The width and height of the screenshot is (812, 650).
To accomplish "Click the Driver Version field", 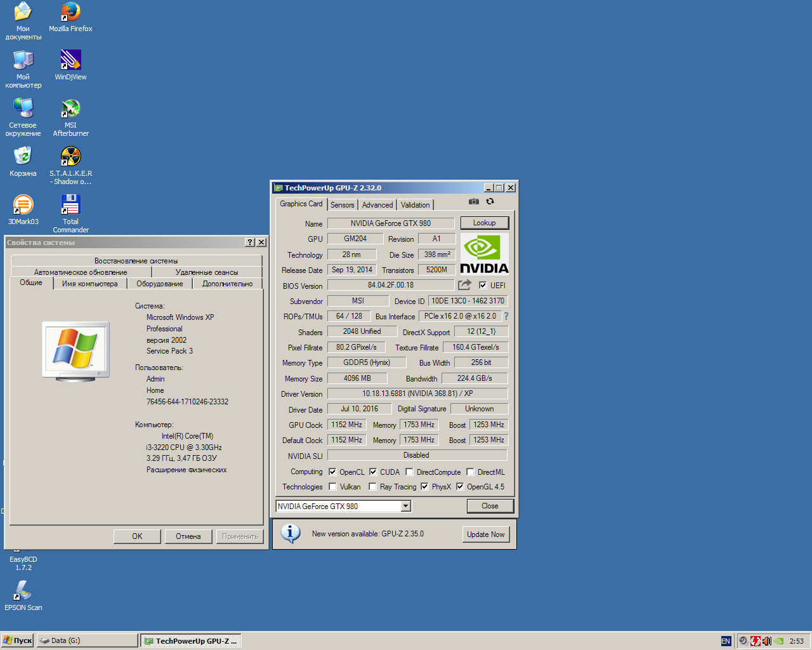I will point(418,394).
